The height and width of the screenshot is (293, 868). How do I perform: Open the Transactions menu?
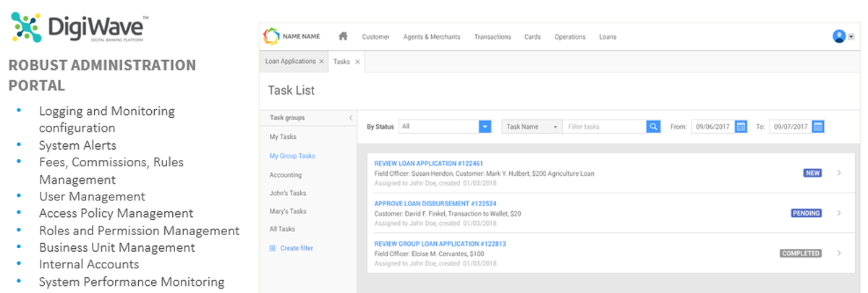click(492, 37)
